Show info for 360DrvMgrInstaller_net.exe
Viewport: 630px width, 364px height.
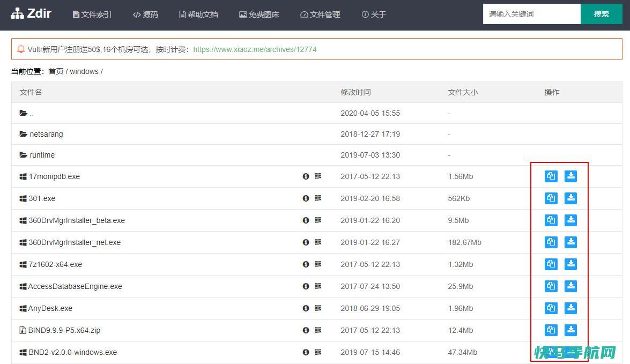306,242
